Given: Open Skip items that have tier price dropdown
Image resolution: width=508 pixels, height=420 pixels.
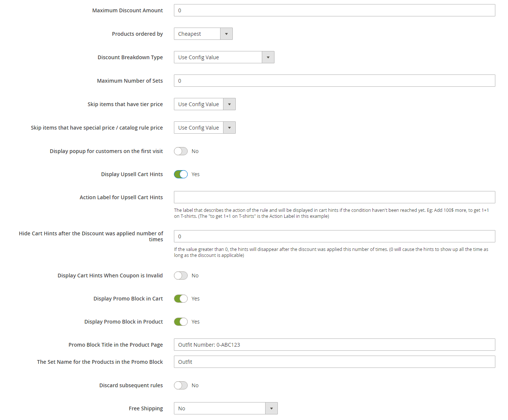Looking at the screenshot, I should tap(205, 104).
